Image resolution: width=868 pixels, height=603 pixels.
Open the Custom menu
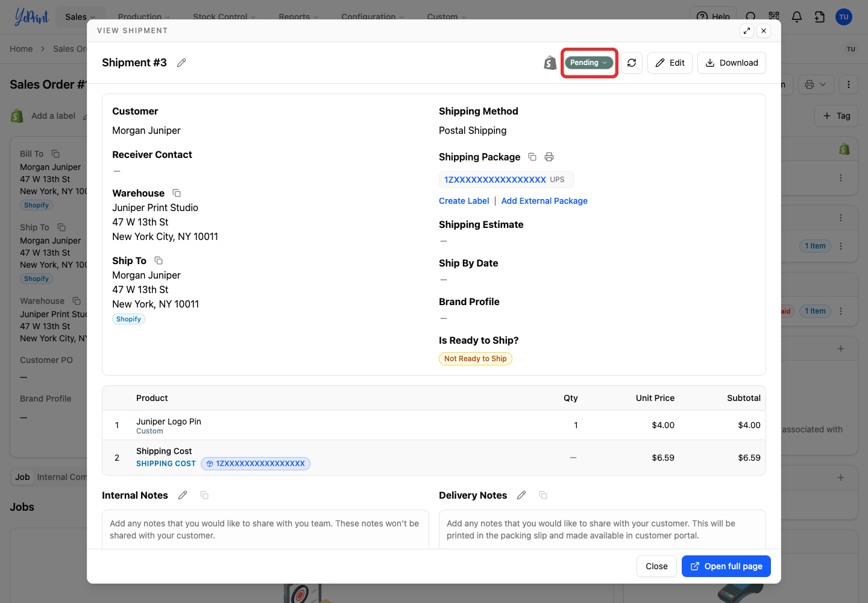(447, 17)
